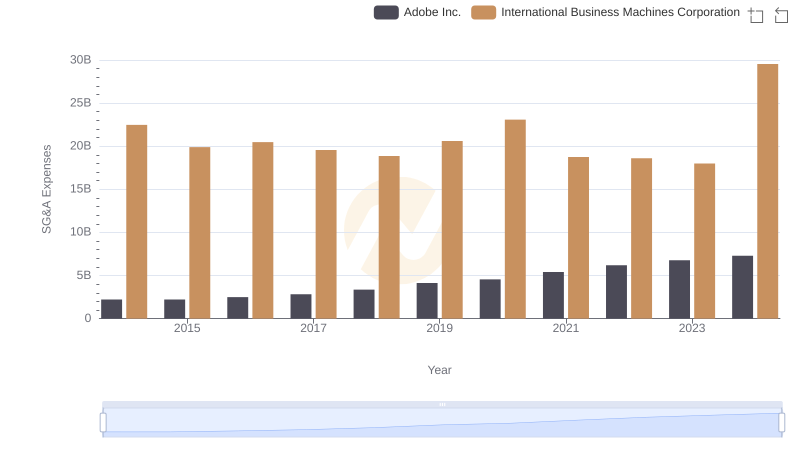Click the Adobe bar for 2021
800x461 pixels.
pyautogui.click(x=553, y=295)
